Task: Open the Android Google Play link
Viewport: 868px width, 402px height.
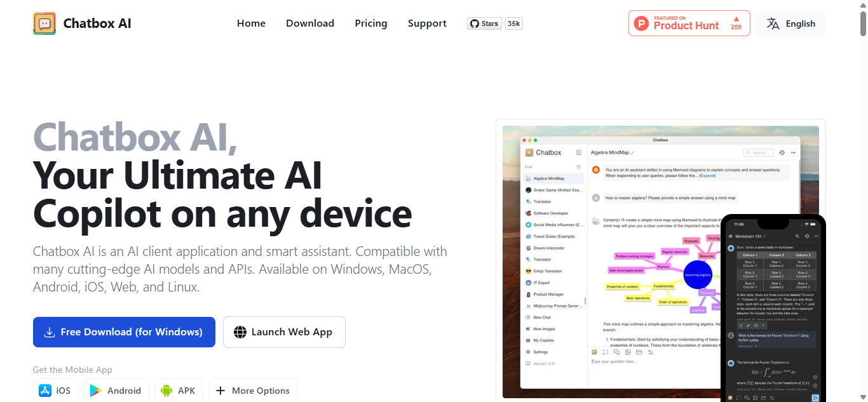Action: tap(116, 391)
